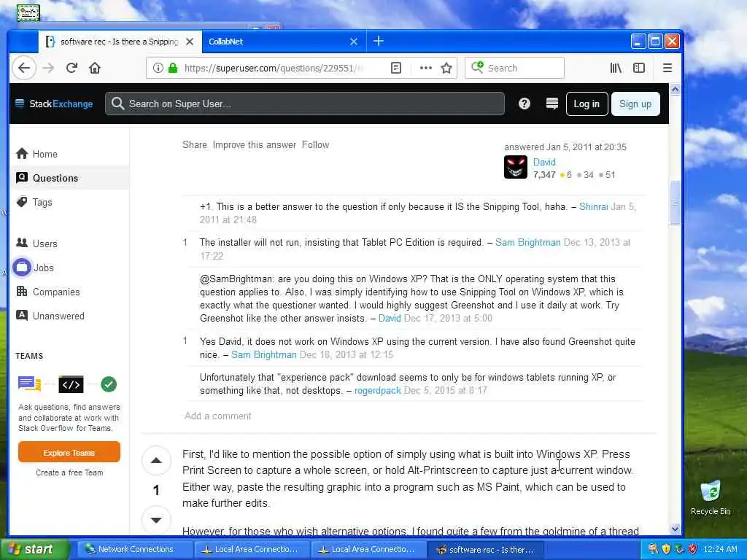Image resolution: width=747 pixels, height=560 pixels.
Task: Open the Windows start menu
Action: [34, 549]
